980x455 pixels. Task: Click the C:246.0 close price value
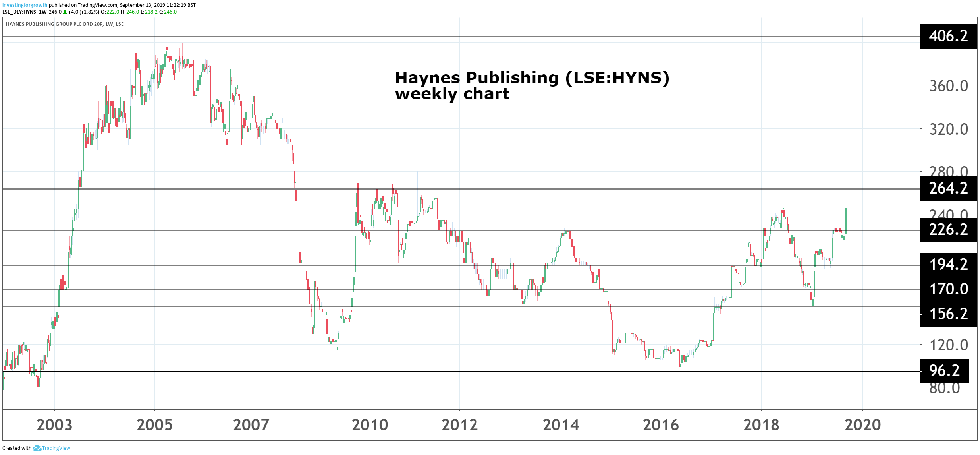click(x=168, y=12)
